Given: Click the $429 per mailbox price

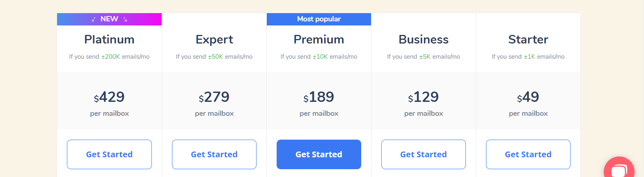Looking at the screenshot, I should tap(109, 97).
